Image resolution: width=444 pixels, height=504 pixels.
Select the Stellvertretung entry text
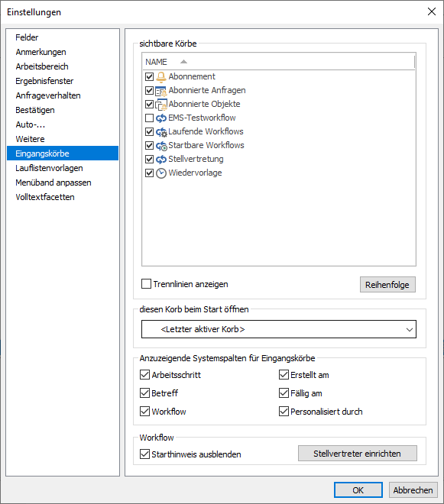[x=196, y=160]
